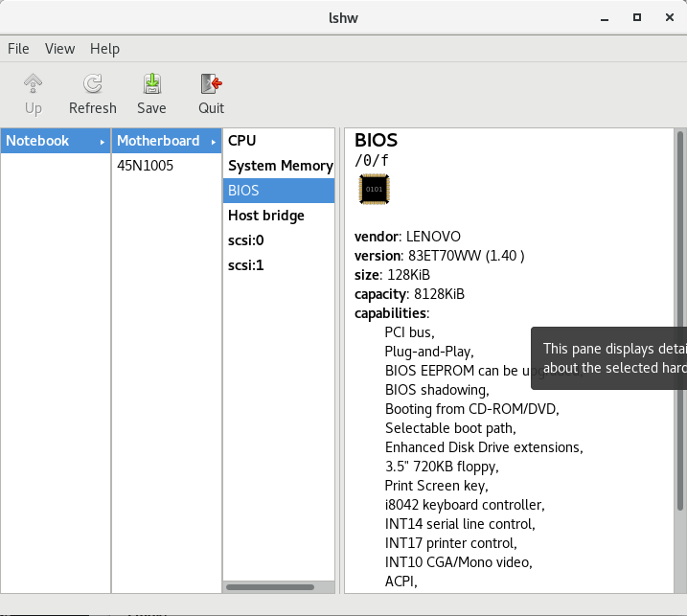Refresh the hardware list
The image size is (687, 616).
(92, 94)
